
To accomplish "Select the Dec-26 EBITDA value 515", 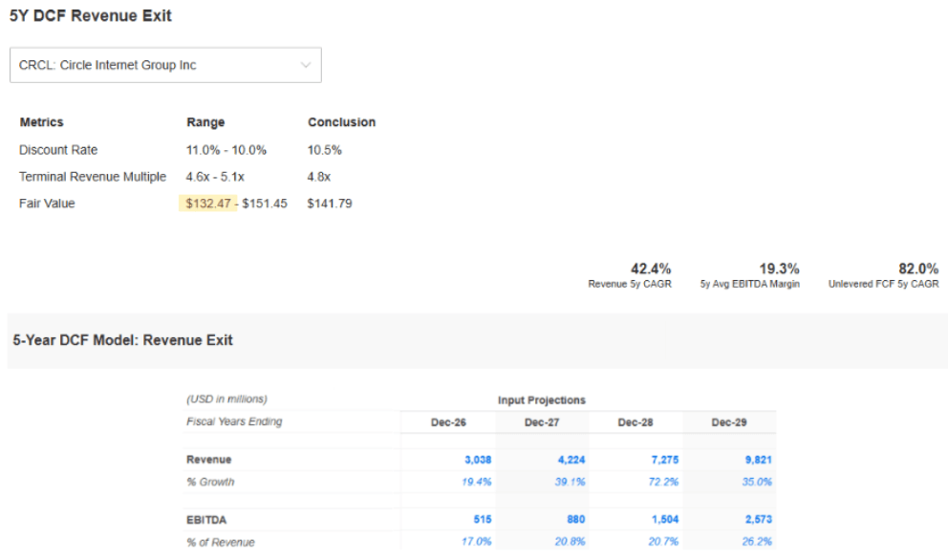I will 483,520.
